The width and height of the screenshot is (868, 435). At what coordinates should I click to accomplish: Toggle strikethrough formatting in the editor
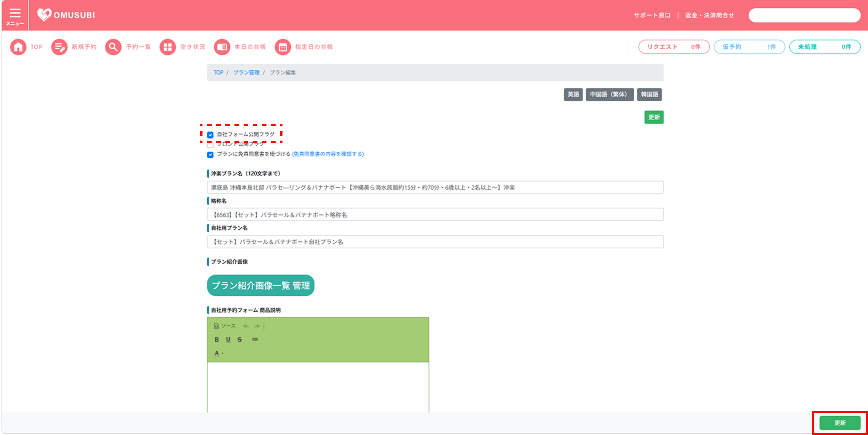240,340
